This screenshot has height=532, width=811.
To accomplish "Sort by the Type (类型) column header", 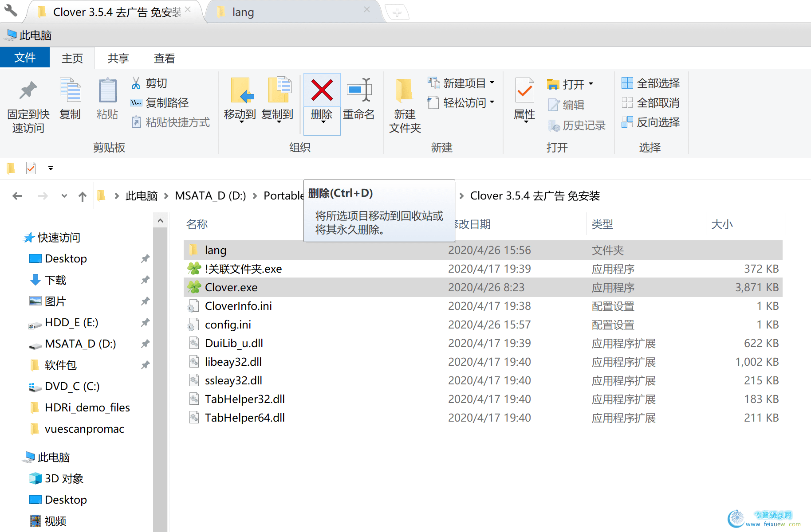I will coord(602,224).
